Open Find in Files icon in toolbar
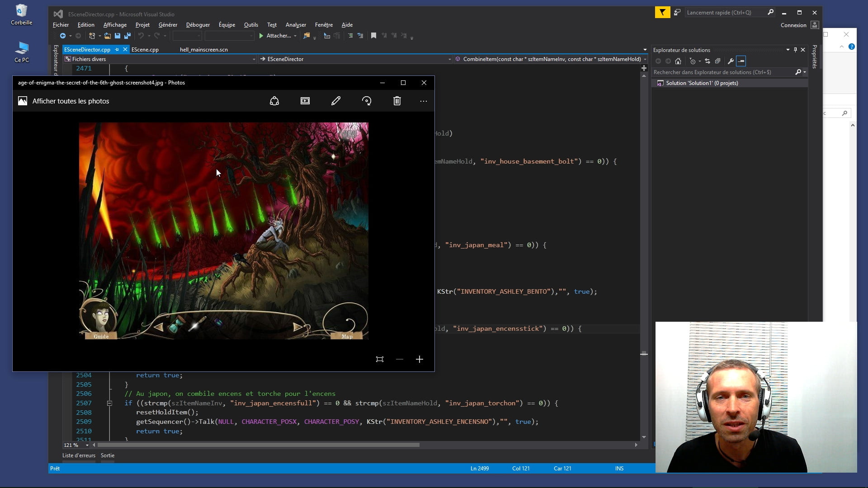This screenshot has width=868, height=488. click(307, 36)
